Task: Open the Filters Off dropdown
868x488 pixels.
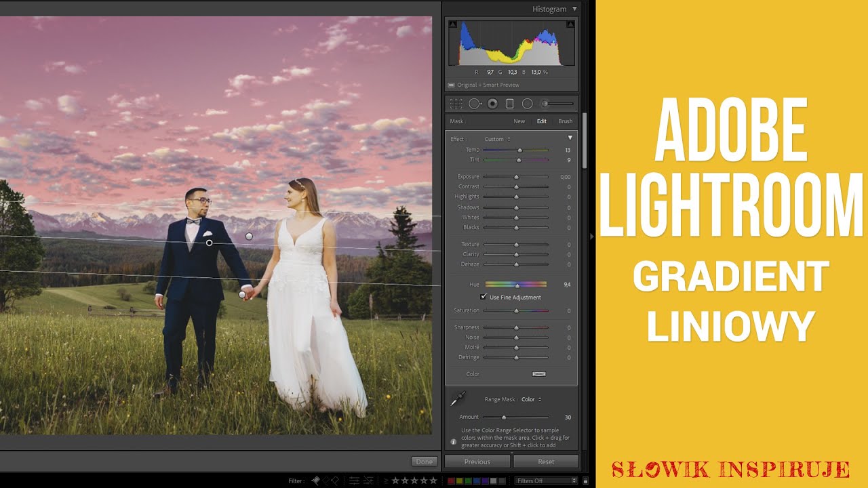Action: coord(546,481)
